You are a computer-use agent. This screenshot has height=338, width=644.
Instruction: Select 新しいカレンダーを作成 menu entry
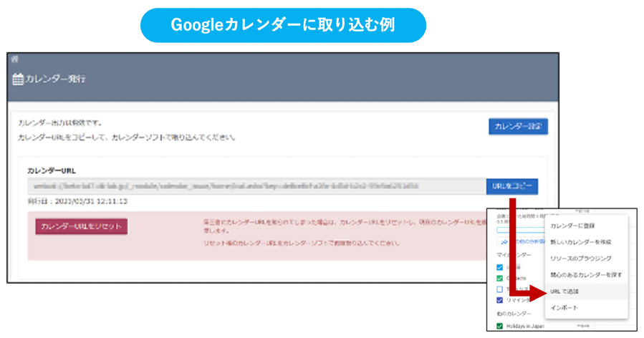(x=586, y=242)
